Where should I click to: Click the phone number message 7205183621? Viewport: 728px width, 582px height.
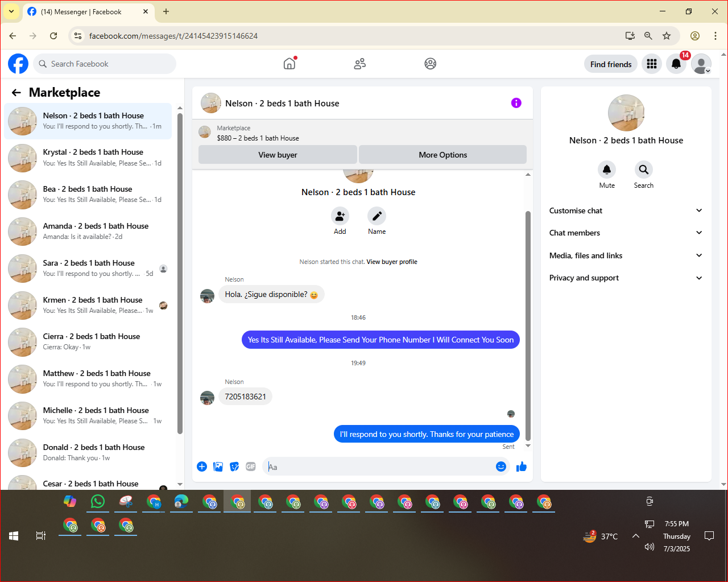pos(245,397)
